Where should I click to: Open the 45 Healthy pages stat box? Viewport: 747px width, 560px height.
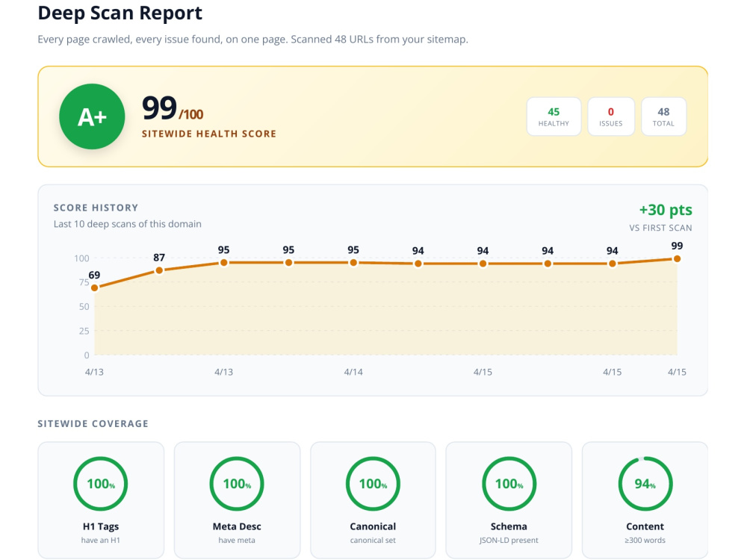point(554,116)
